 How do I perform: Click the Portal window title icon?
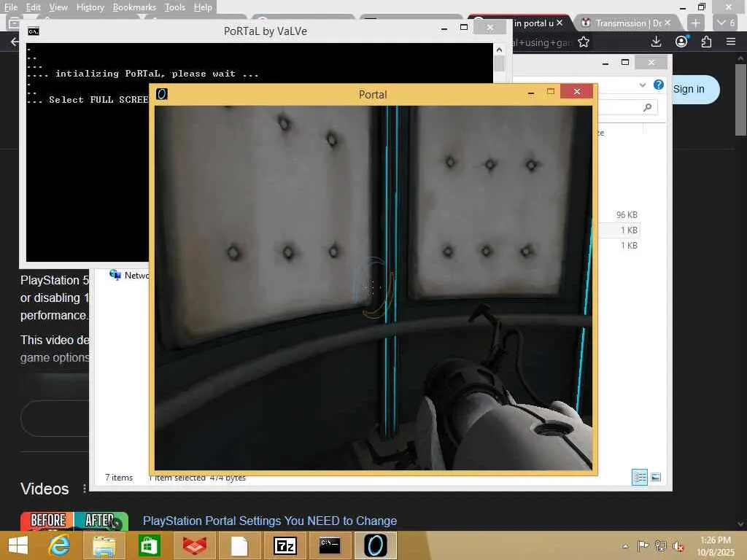click(x=162, y=94)
